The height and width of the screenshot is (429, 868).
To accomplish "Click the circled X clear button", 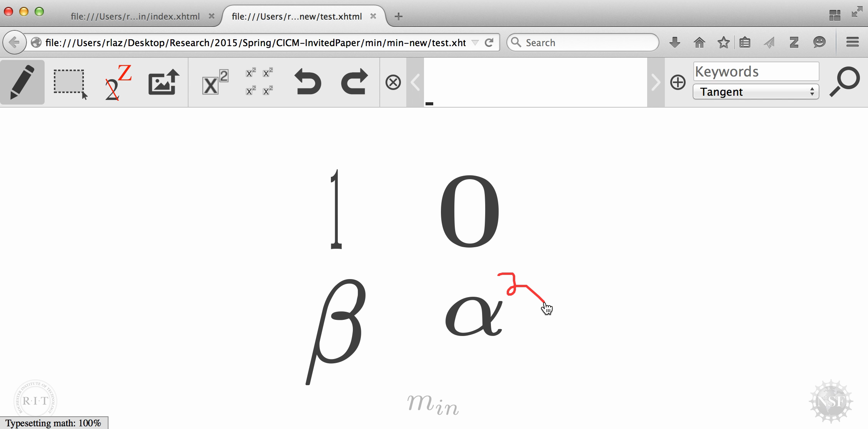I will pyautogui.click(x=393, y=82).
